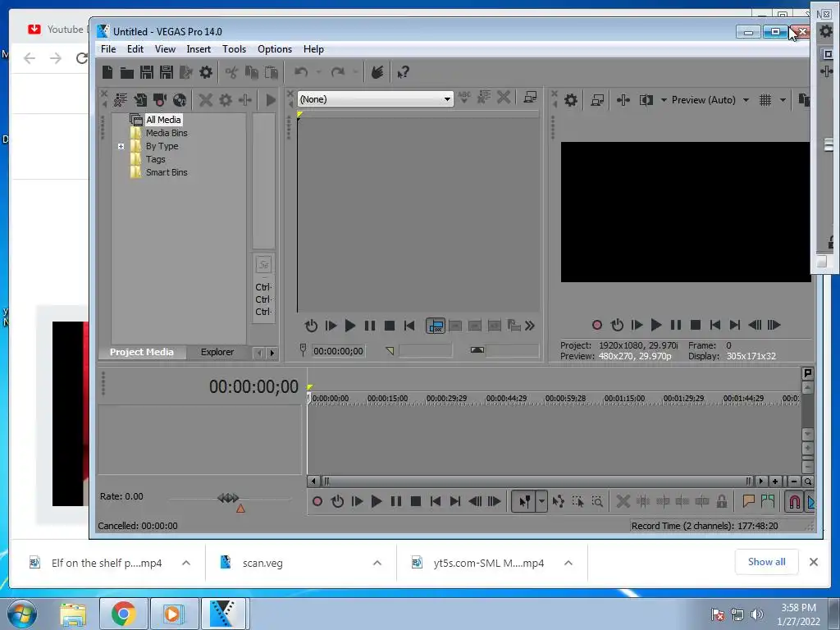This screenshot has height=630, width=840.
Task: Click the timeline vertical scrollbar
Action: tap(808, 409)
